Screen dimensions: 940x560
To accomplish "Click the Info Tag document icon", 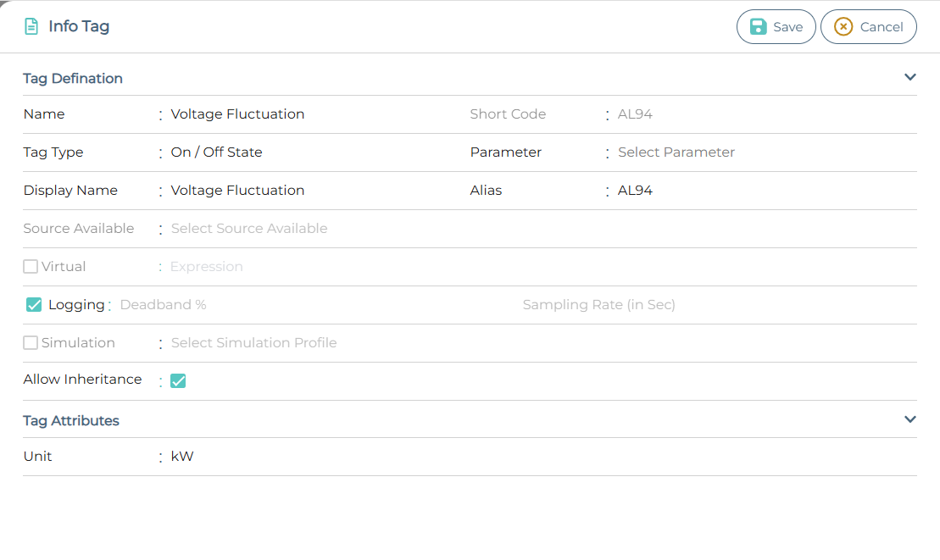I will point(31,26).
